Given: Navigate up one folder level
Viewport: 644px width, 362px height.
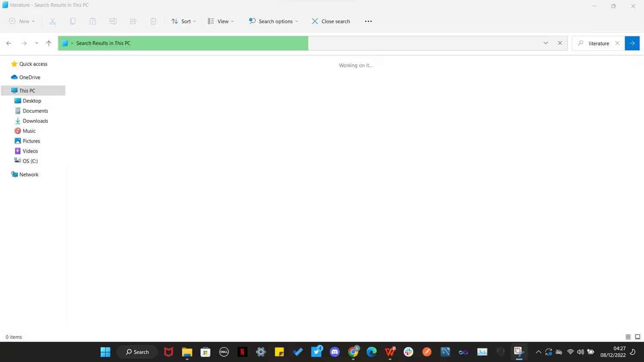Looking at the screenshot, I should tap(49, 43).
